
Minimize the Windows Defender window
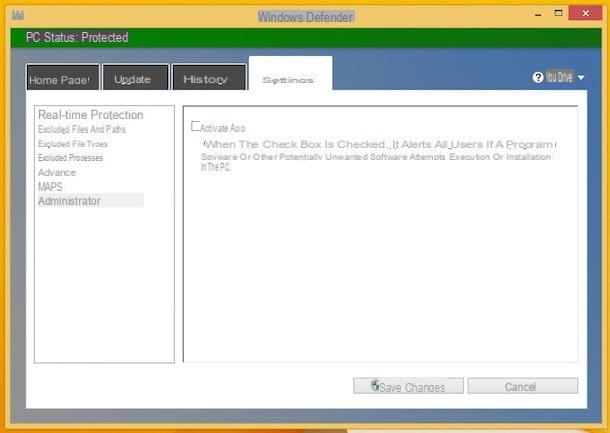538,14
